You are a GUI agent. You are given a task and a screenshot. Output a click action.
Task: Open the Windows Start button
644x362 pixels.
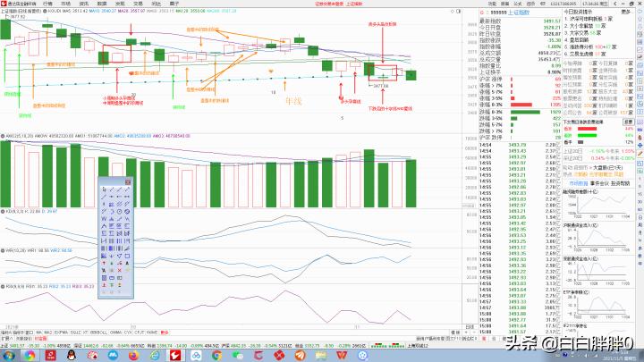(x=8, y=356)
